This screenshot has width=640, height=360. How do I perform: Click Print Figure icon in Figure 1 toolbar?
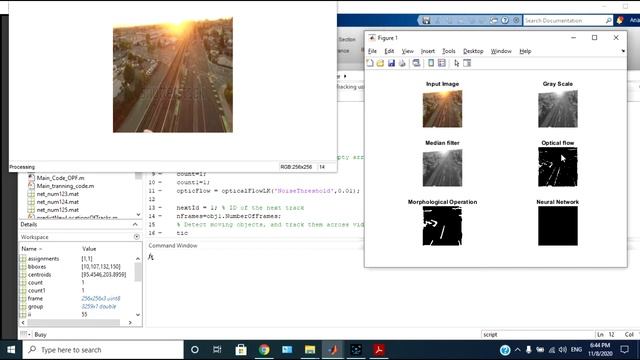click(x=402, y=63)
